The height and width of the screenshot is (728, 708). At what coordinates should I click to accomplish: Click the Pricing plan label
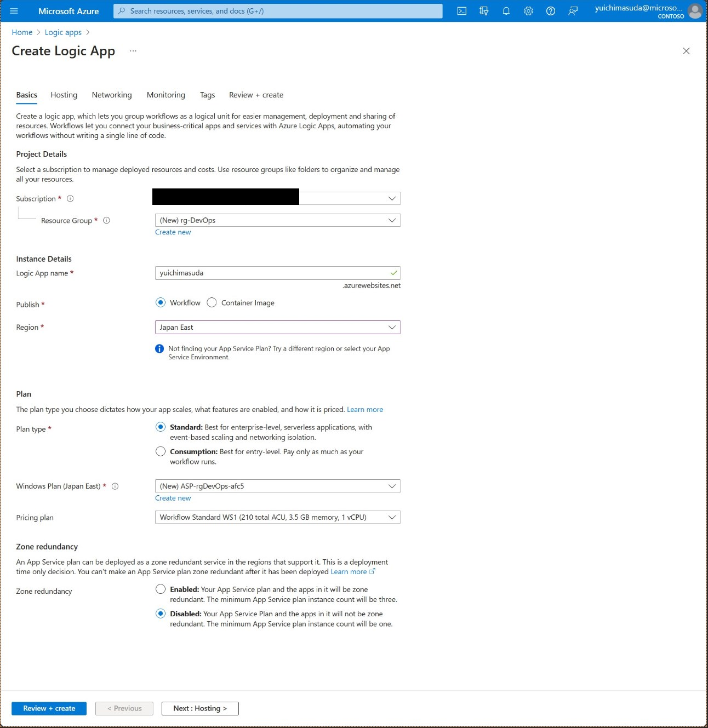click(35, 518)
